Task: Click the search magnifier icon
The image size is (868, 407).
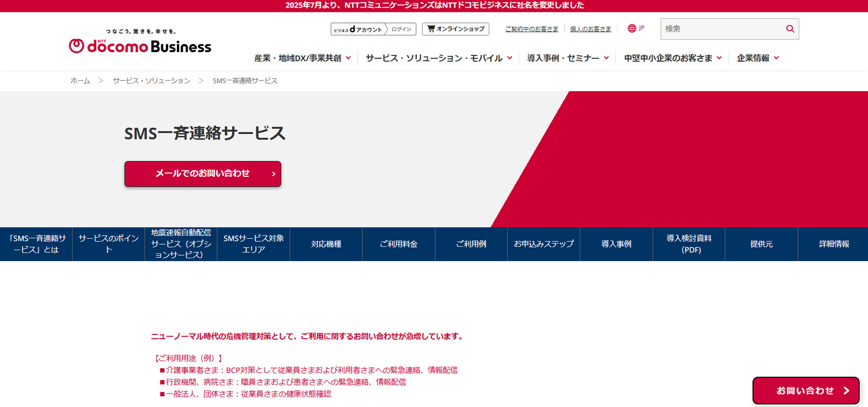Action: point(790,29)
